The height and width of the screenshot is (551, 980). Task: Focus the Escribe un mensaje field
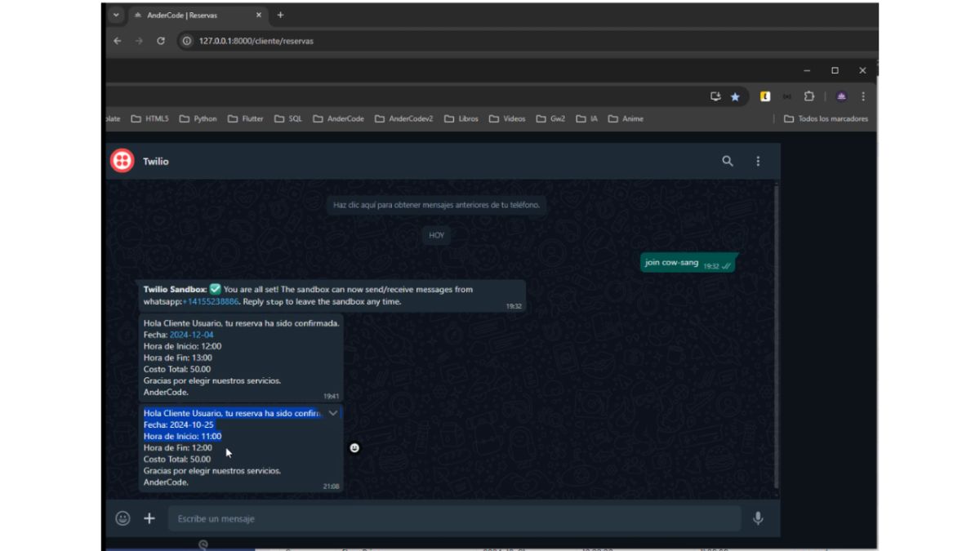(x=453, y=518)
